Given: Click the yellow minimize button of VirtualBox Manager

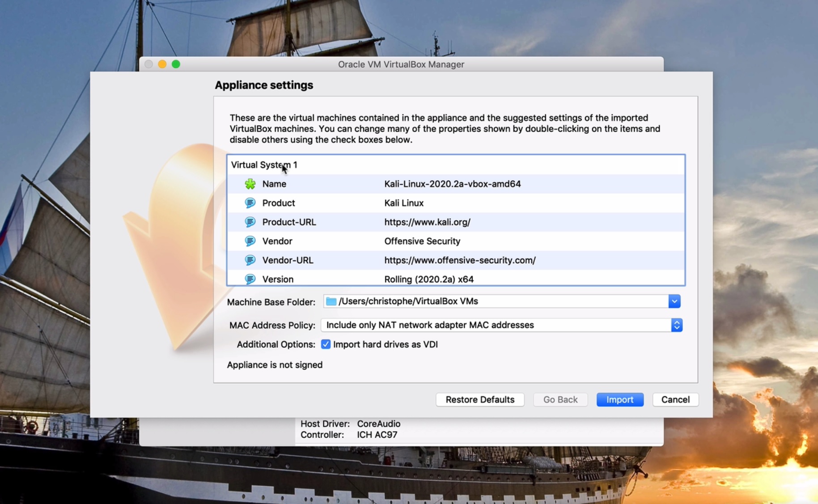Looking at the screenshot, I should (x=162, y=64).
